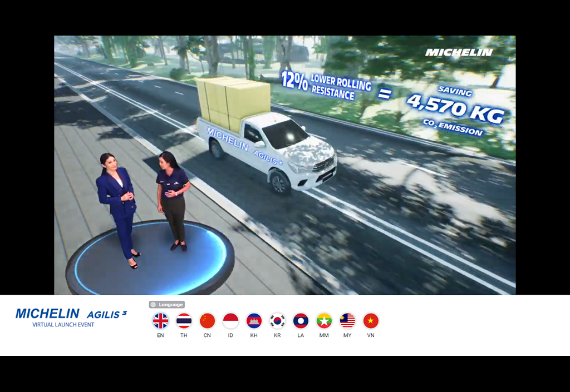This screenshot has height=392, width=570.
Task: Select Indonesian flag language icon
Action: (x=230, y=321)
